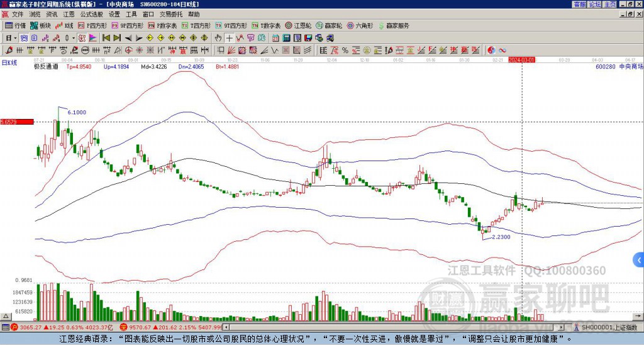The width and height of the screenshot is (644, 345).
Task: Click the 2024-03-01 date marker
Action: click(x=521, y=60)
